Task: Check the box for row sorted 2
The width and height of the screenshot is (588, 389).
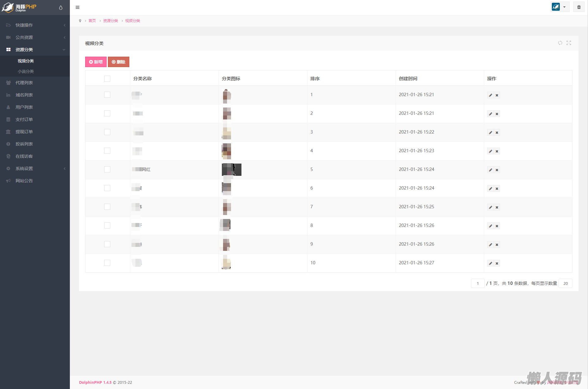Action: point(107,113)
